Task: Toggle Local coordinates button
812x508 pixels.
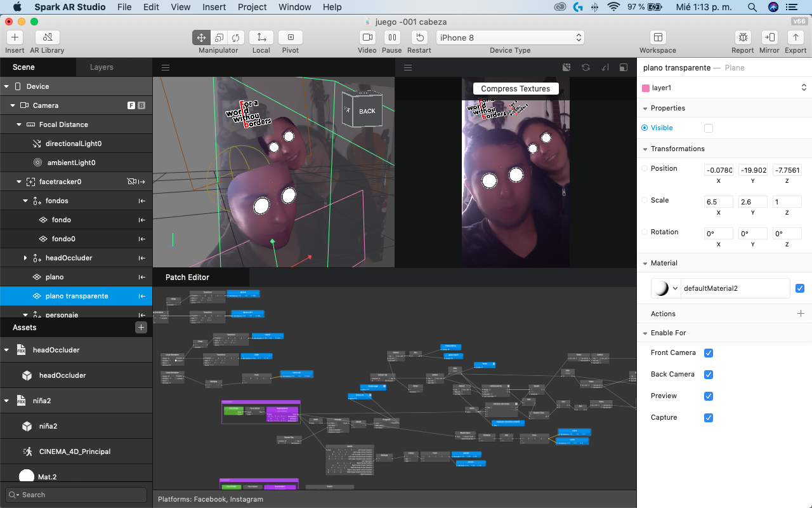Action: click(x=261, y=37)
